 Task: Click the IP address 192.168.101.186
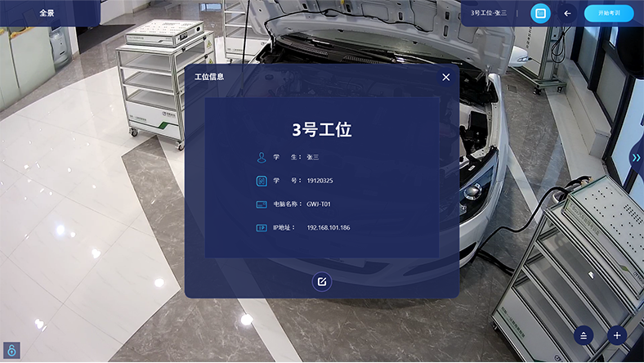[329, 227]
